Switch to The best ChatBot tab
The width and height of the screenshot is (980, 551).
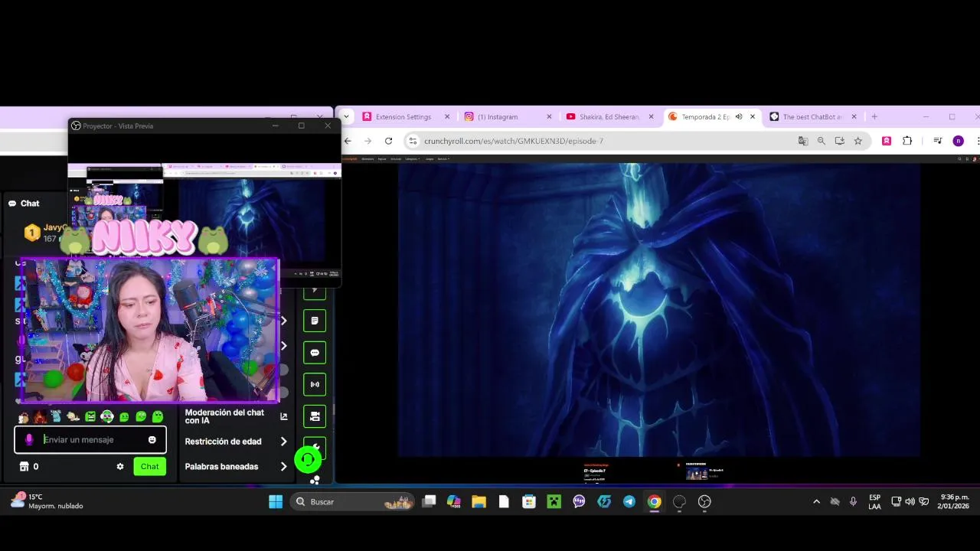812,117
